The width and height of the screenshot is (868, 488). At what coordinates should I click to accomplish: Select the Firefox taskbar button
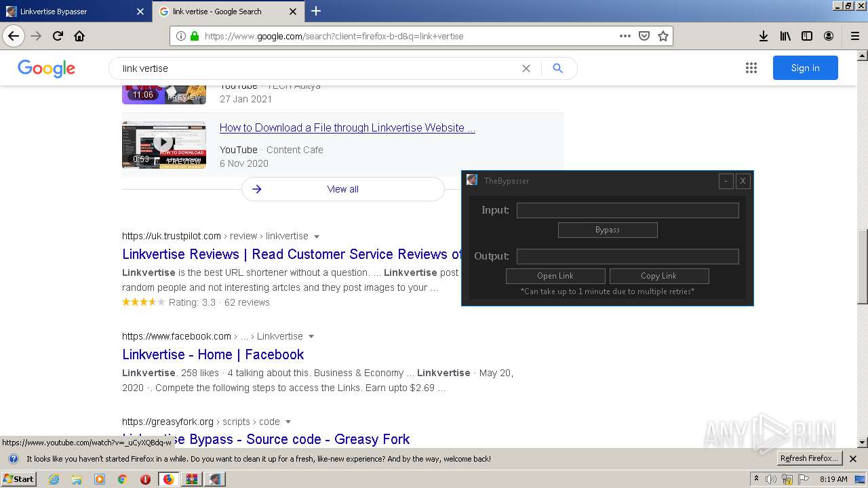168,479
